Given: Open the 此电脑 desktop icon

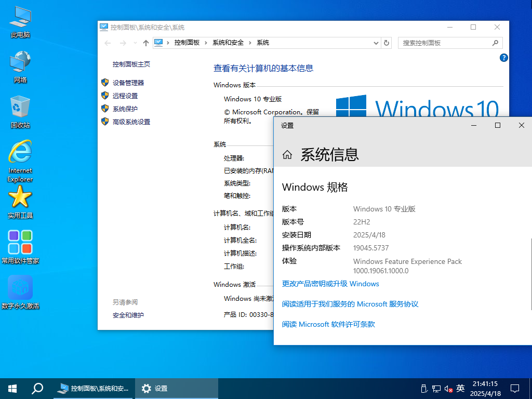Looking at the screenshot, I should (20, 22).
